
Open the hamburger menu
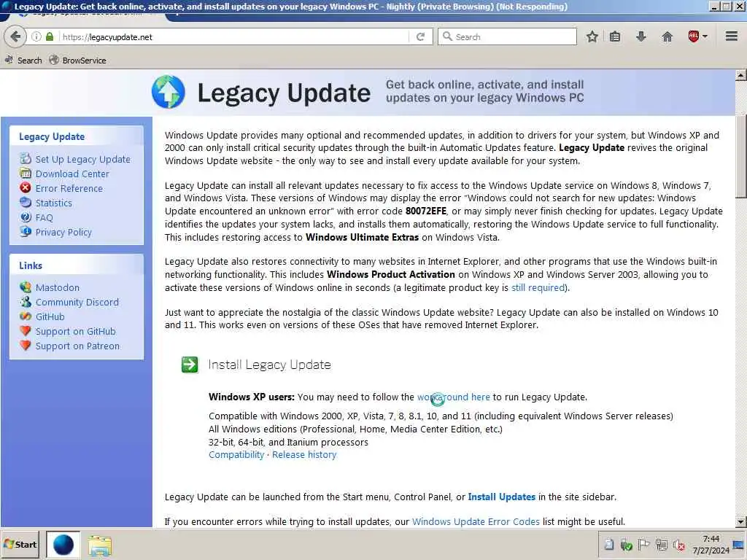point(731,36)
